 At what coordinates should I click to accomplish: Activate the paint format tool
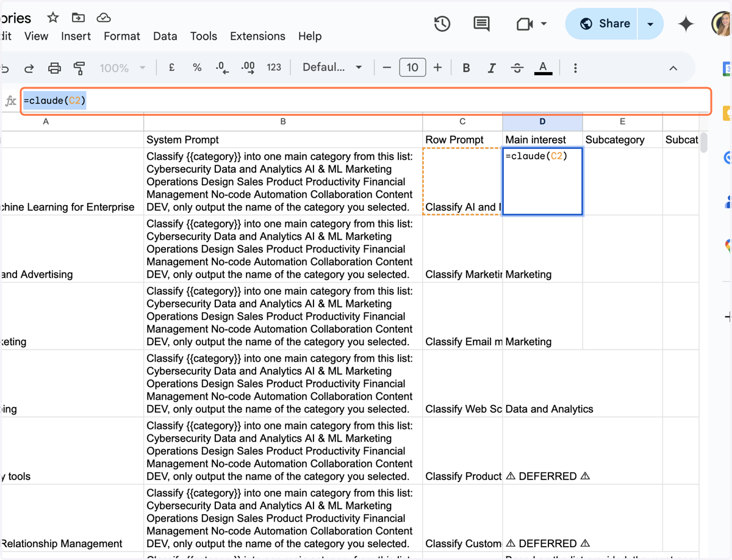(79, 68)
